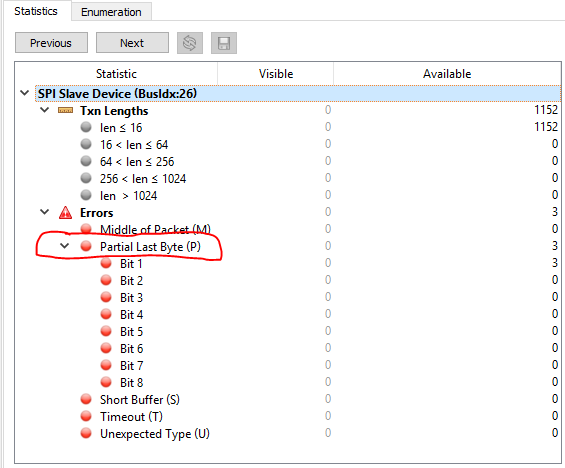Select the Errors row label
This screenshot has width=565, height=468.
pyautogui.click(x=97, y=213)
